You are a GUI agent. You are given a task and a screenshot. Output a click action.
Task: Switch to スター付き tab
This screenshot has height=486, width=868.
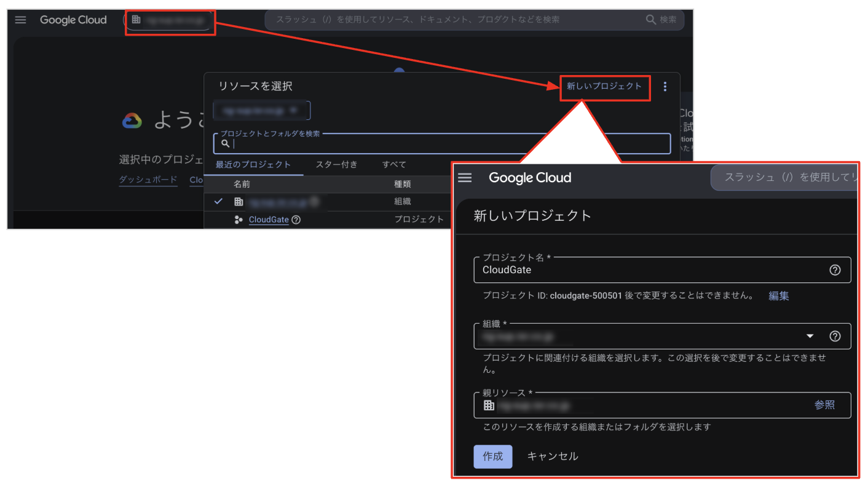pos(336,165)
